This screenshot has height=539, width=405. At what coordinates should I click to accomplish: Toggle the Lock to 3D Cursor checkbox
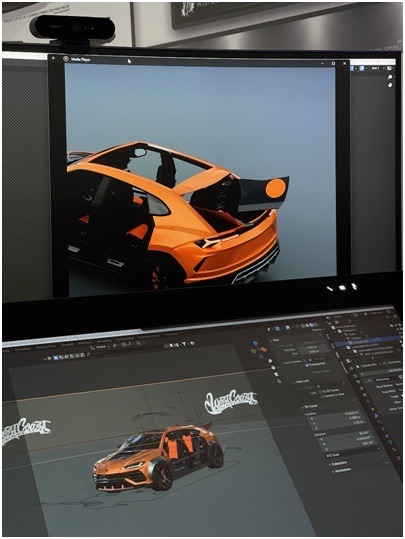pyautogui.click(x=319, y=391)
